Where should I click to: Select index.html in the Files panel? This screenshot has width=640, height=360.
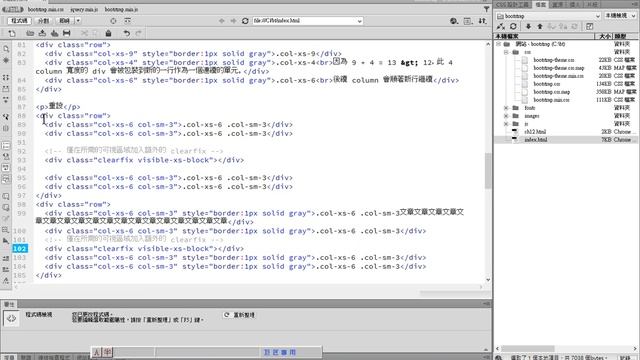(536, 140)
